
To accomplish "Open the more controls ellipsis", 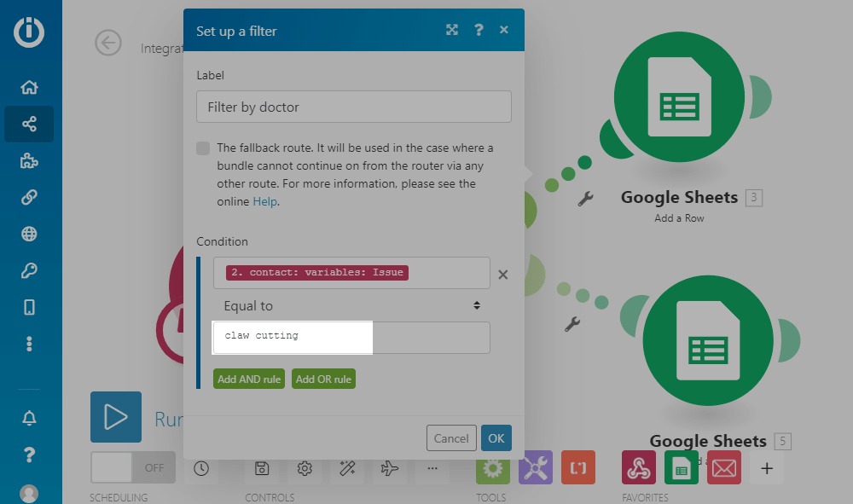I will (x=432, y=468).
